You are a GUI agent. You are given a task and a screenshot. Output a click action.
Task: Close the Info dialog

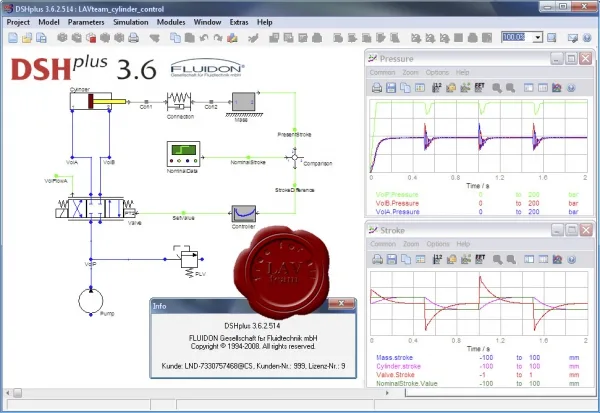pos(341,304)
